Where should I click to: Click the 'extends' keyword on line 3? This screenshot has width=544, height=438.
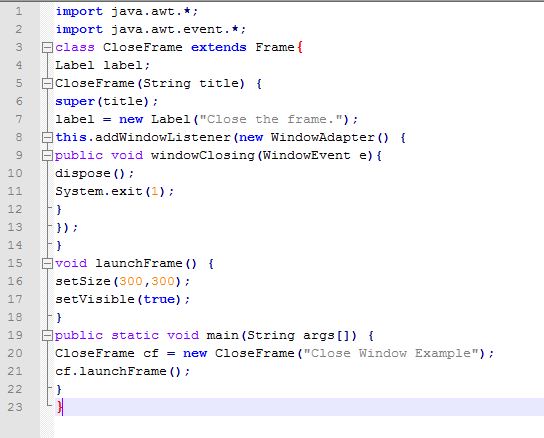tap(219, 47)
